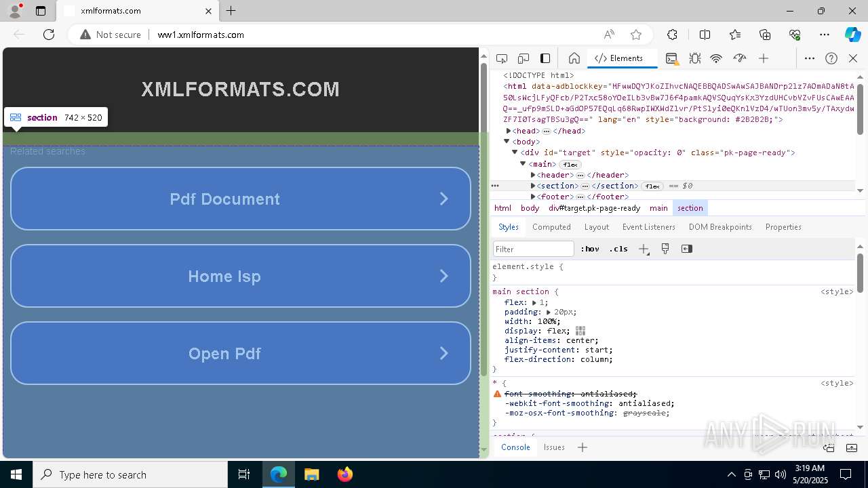Screen dimensions: 868x488
Task: Activate Read aloud icon in address bar
Action: (x=609, y=35)
